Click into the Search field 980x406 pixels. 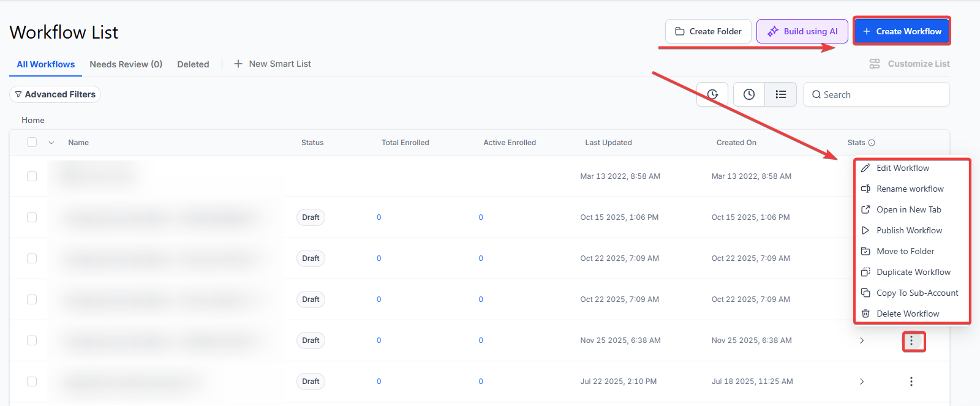[x=882, y=94]
